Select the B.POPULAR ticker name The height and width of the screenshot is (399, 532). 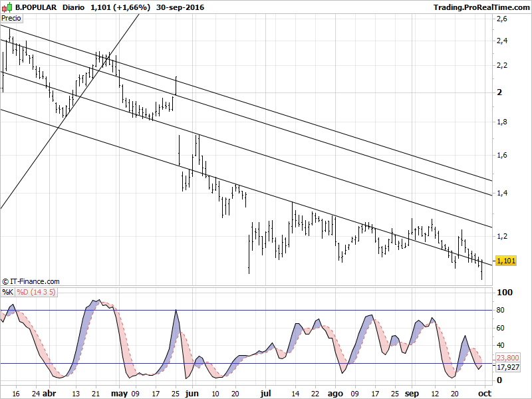click(x=35, y=7)
